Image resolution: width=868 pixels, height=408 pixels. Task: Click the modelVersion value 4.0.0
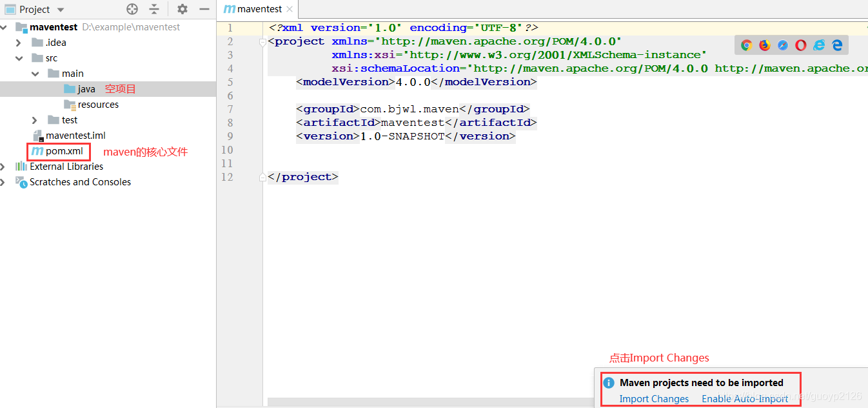tap(413, 82)
